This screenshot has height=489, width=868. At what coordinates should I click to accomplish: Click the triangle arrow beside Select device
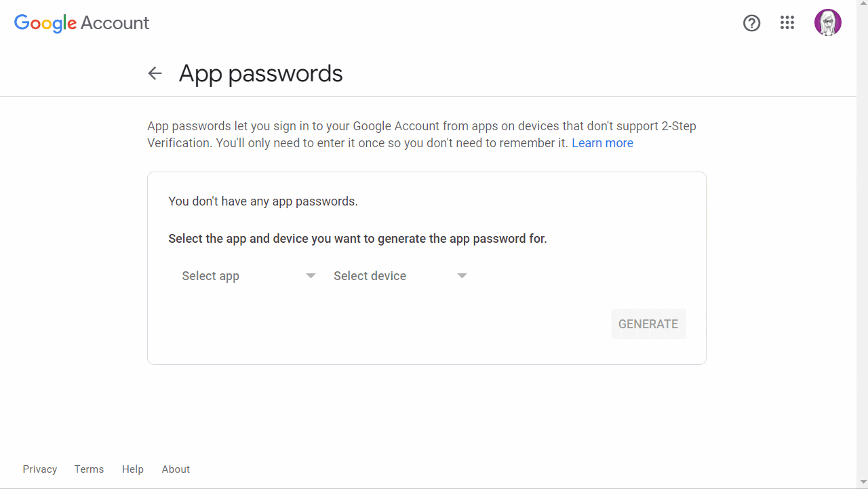(462, 276)
